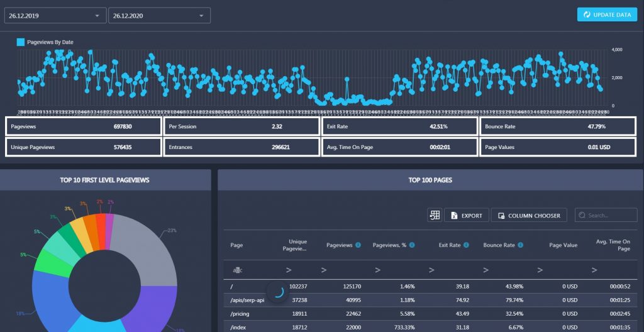This screenshot has width=644, height=332.
Task: Open the Column Chooser
Action: click(x=529, y=215)
